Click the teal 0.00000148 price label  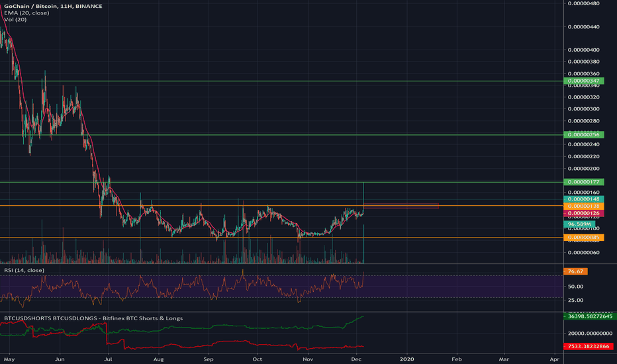pos(583,199)
